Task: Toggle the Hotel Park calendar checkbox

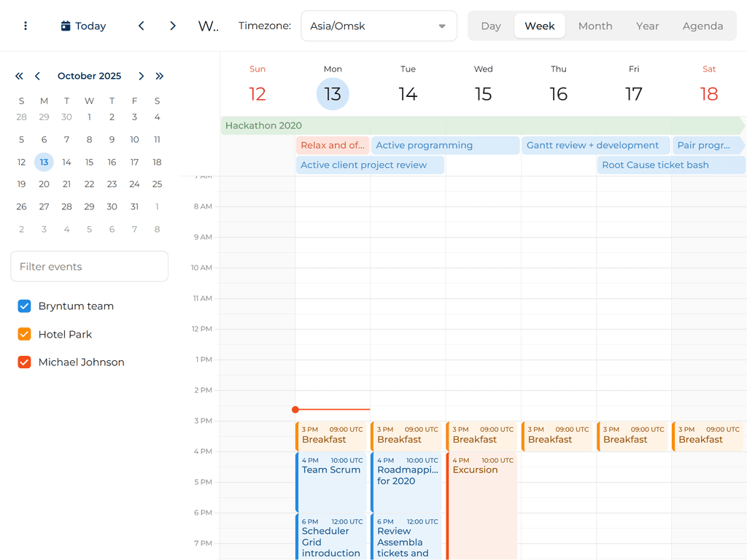Action: 24,334
